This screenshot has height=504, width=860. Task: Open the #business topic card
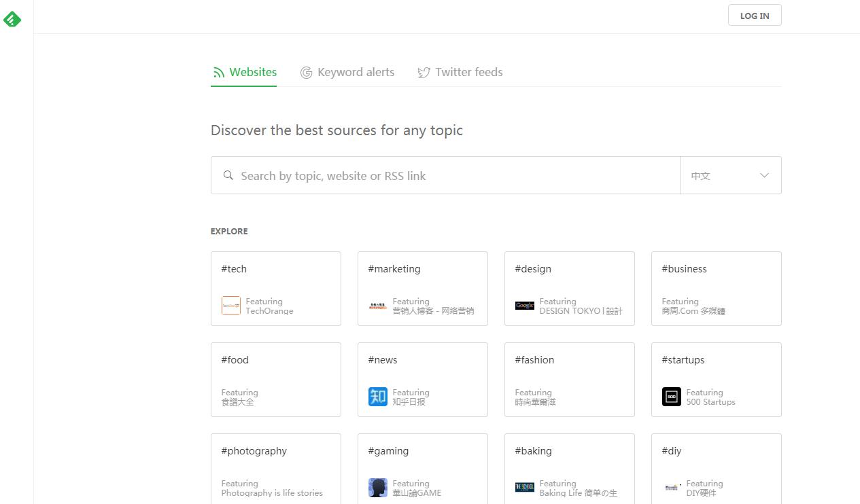[x=717, y=288]
